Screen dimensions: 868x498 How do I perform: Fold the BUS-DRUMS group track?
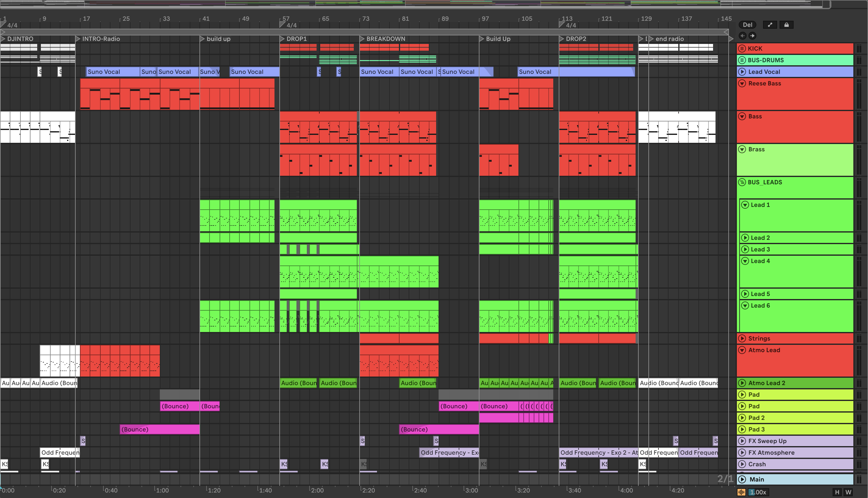coord(742,60)
